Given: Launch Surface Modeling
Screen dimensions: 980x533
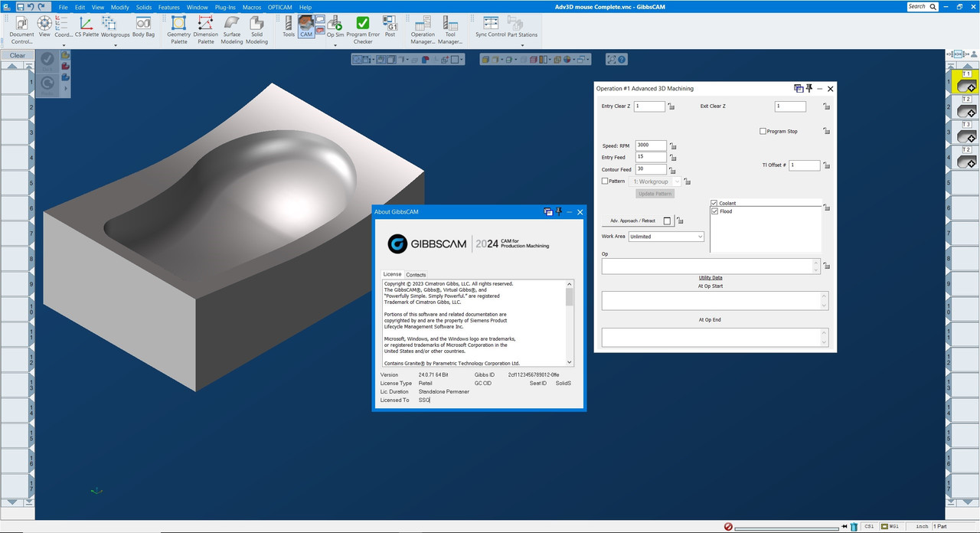Looking at the screenshot, I should tap(232, 30).
